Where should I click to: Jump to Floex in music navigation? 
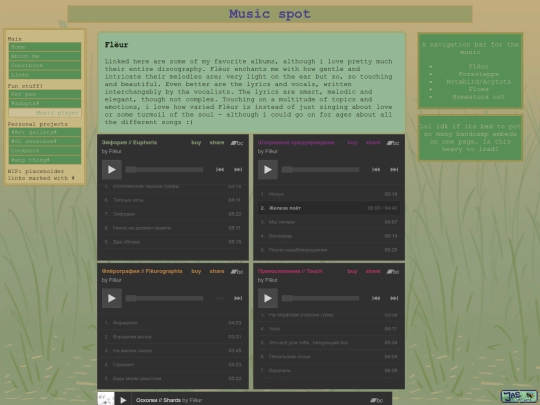[x=478, y=89]
